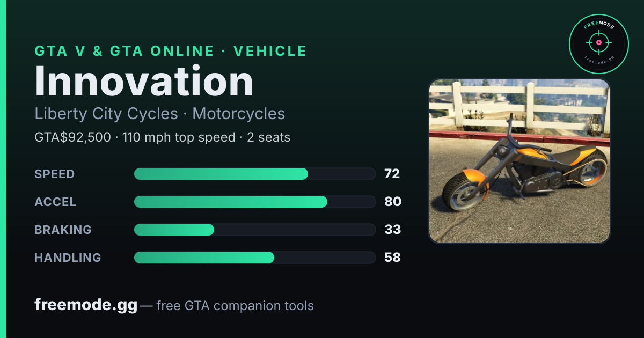The width and height of the screenshot is (644, 338).
Task: Click the free GTA companion tools tagline
Action: (x=235, y=306)
